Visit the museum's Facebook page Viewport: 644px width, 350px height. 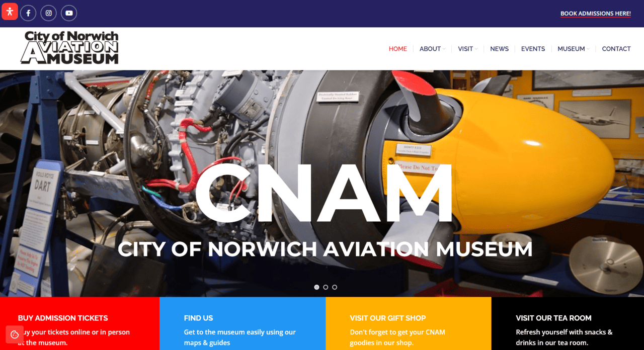tap(28, 13)
